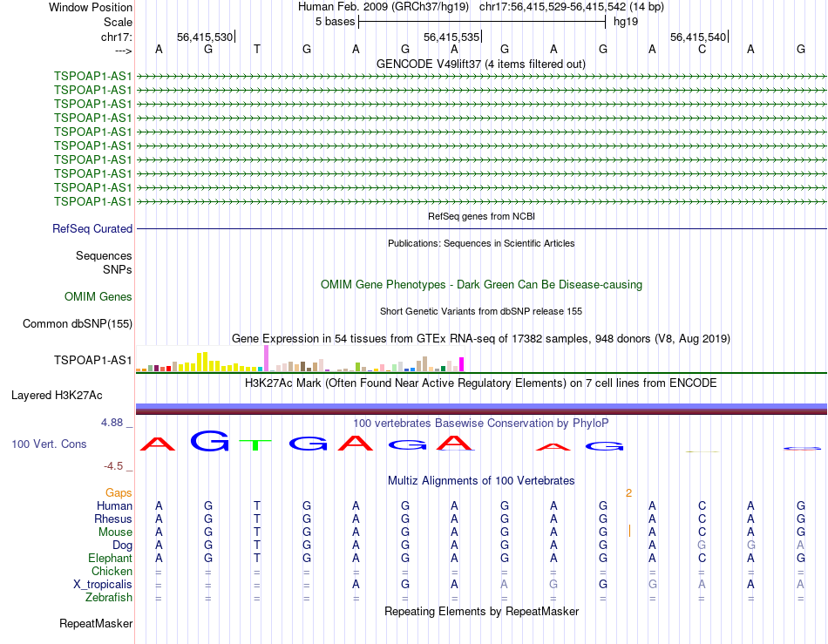828x644 pixels.
Task: Open Short Genetic Variants from dbSNP release 155 title
Action: tap(481, 311)
